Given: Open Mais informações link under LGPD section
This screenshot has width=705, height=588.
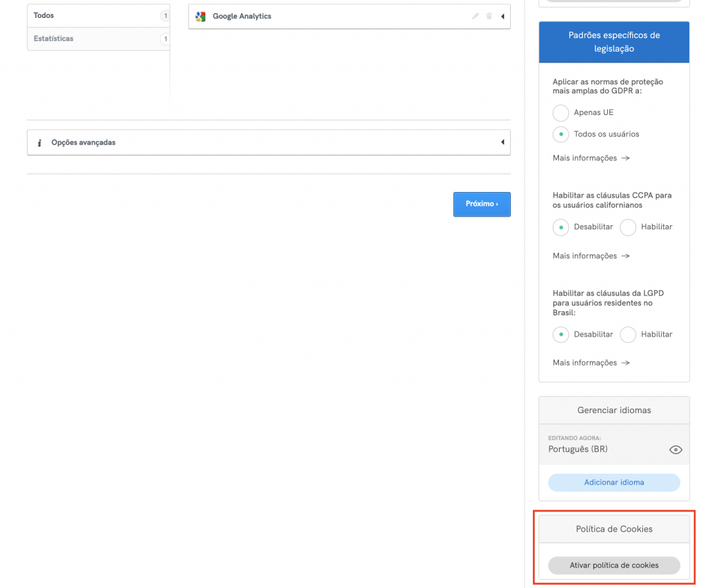Looking at the screenshot, I should pyautogui.click(x=591, y=363).
